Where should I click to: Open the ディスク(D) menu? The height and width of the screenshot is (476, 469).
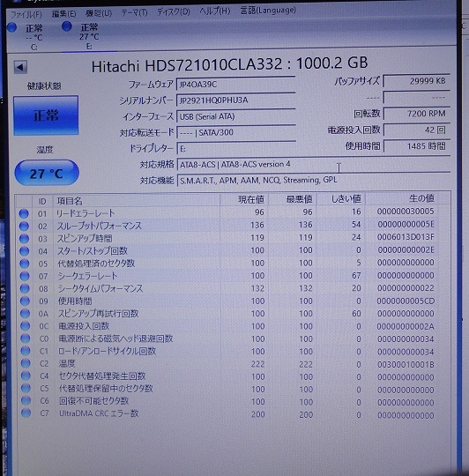(174, 12)
